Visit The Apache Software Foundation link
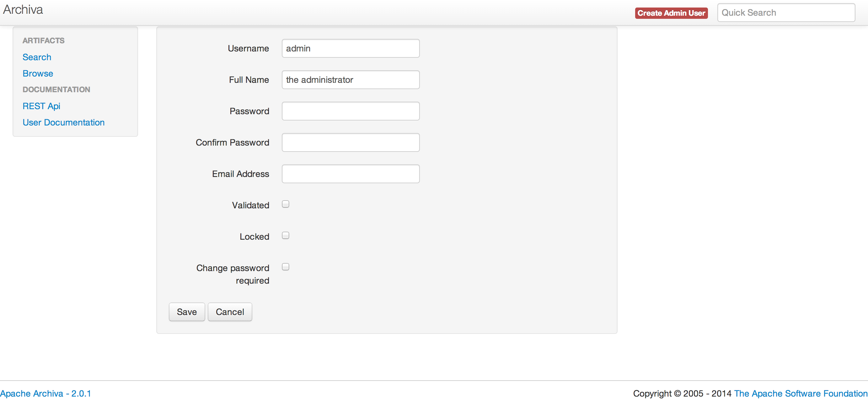Viewport: 868px width, 406px height. coord(801,393)
